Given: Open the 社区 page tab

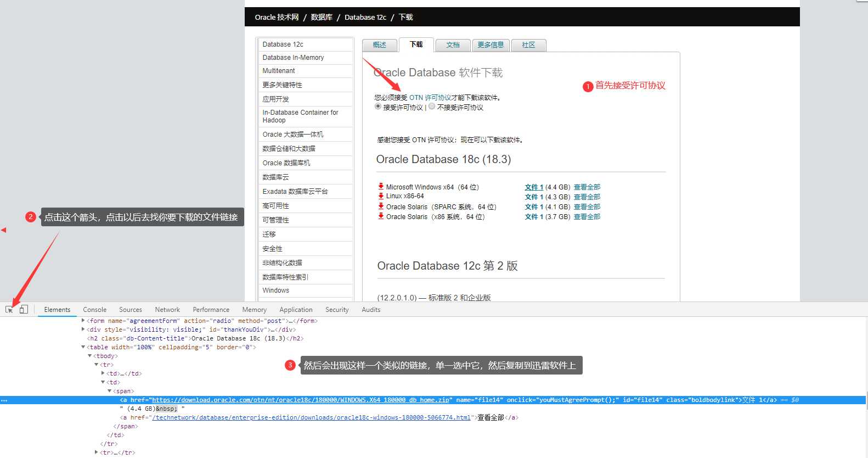Looking at the screenshot, I should point(528,45).
